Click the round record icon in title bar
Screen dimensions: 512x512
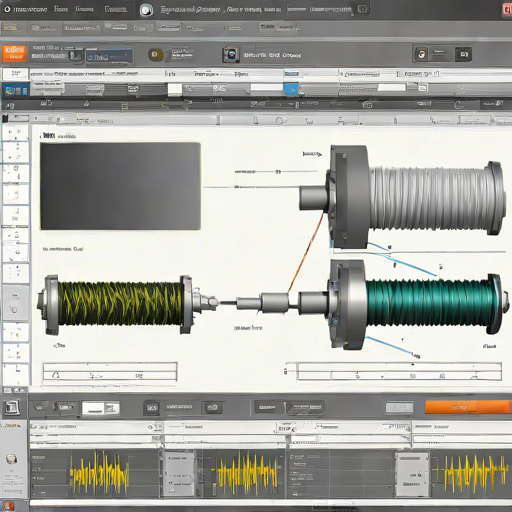[146, 10]
